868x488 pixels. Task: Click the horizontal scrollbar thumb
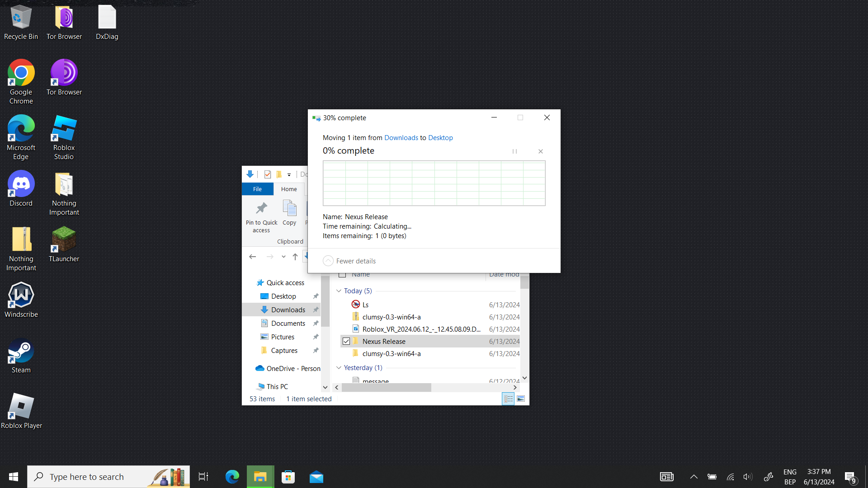coord(386,388)
